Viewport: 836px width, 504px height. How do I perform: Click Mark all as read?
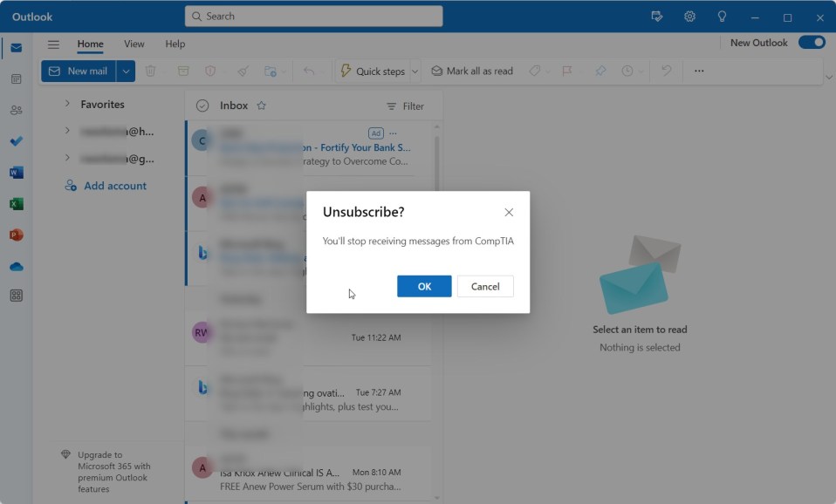[x=472, y=71]
